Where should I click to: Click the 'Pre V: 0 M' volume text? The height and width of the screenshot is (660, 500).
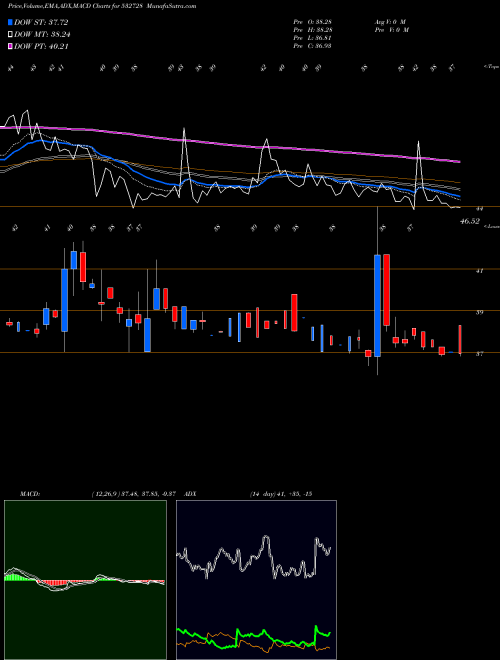click(x=391, y=30)
